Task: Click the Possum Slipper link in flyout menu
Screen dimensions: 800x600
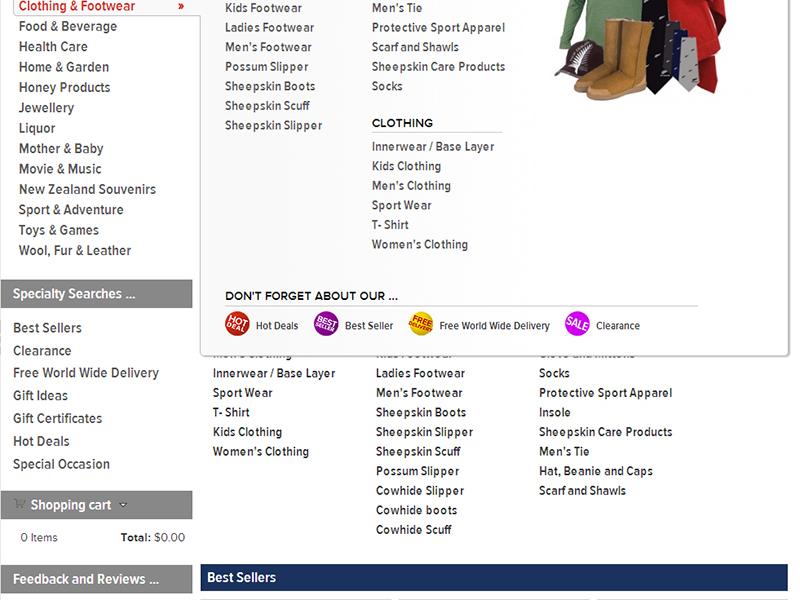Action: tap(266, 67)
